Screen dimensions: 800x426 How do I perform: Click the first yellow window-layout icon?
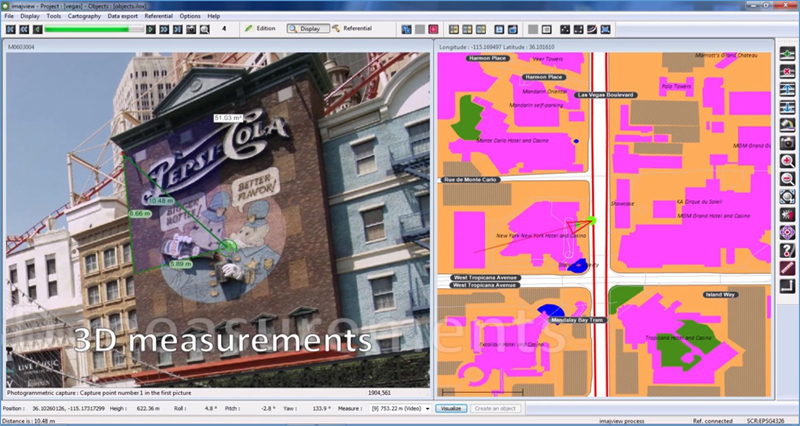[x=454, y=29]
